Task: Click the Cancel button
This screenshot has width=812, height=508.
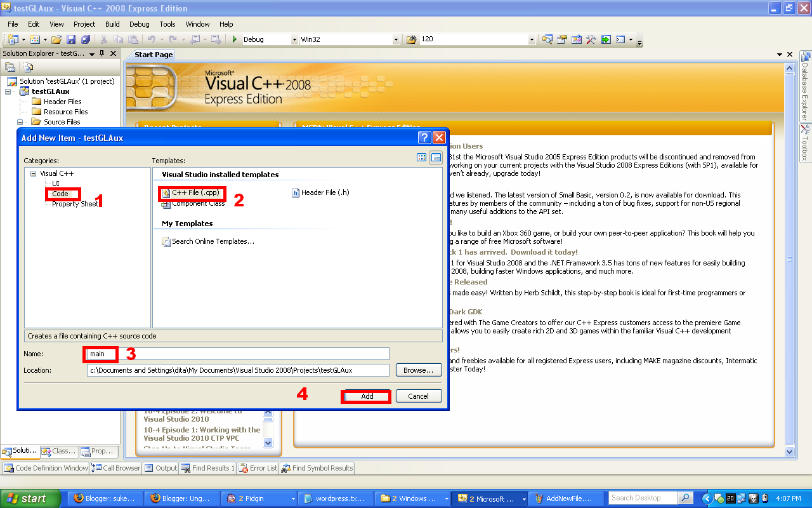Action: pyautogui.click(x=419, y=396)
